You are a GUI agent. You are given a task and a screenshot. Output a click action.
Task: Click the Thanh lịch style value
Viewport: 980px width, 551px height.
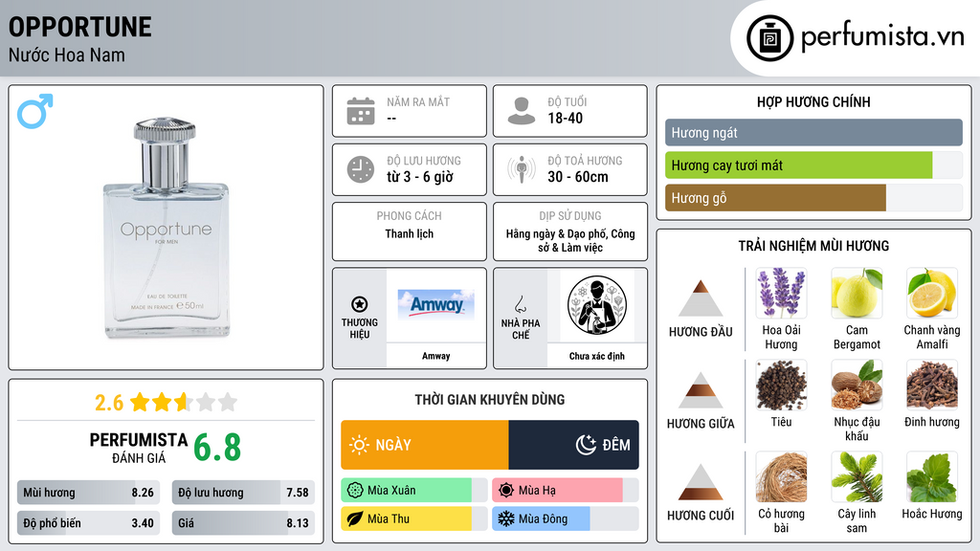410,233
